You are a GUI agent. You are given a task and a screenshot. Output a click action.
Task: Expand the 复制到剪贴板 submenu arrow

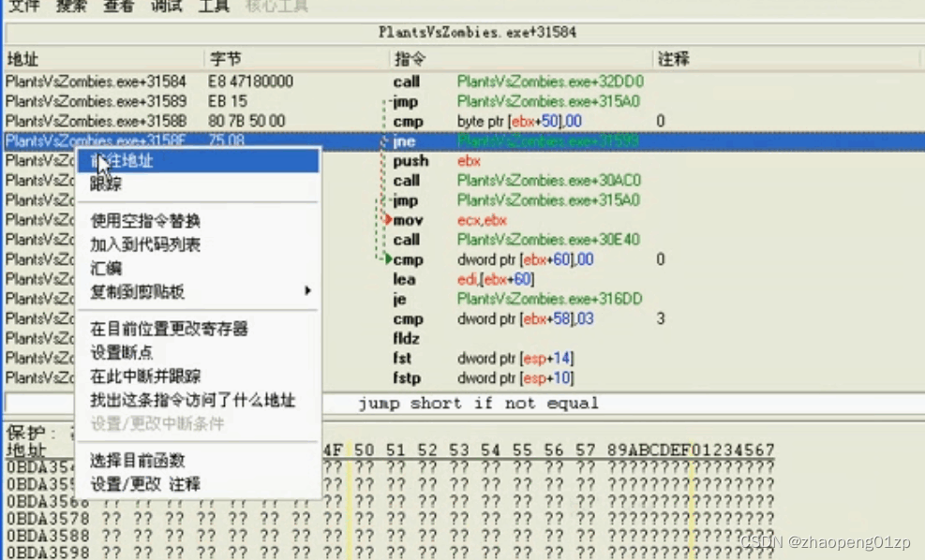pos(307,291)
